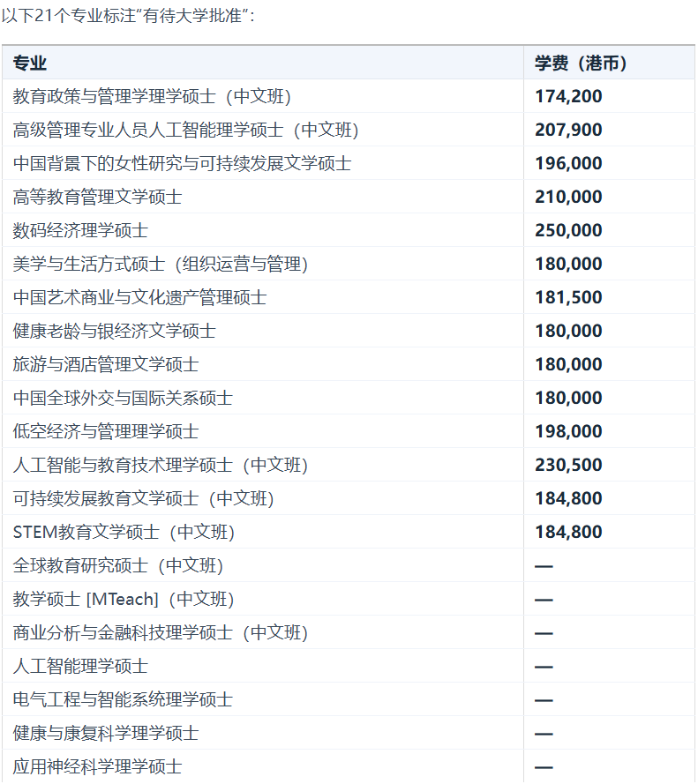The width and height of the screenshot is (698, 784).
Task: Click 人工智能与教育技术理学硕士（中文班）text
Action: (160, 465)
